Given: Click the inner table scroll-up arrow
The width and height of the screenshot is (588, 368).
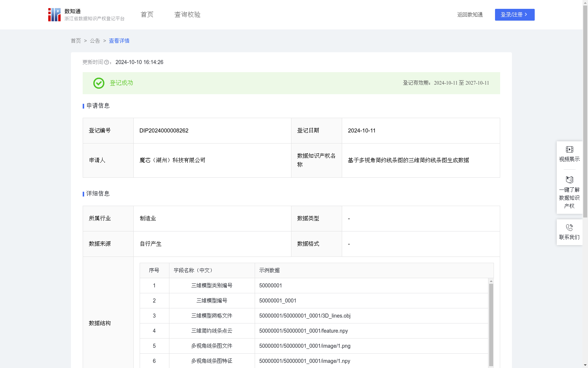Looking at the screenshot, I should (491, 281).
